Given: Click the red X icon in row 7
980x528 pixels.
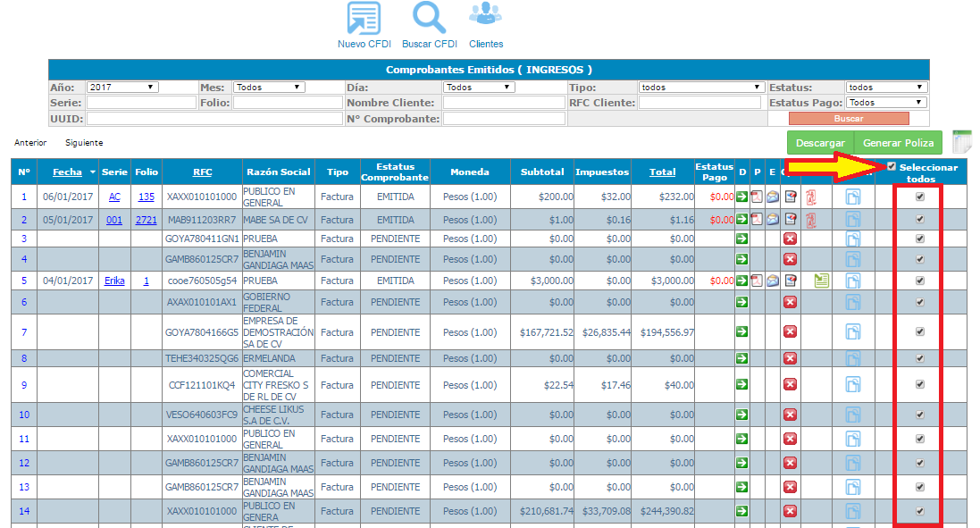Looking at the screenshot, I should (x=790, y=331).
